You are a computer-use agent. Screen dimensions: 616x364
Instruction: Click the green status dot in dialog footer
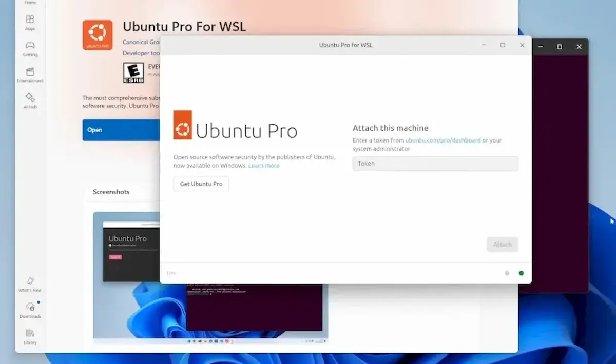pyautogui.click(x=521, y=273)
